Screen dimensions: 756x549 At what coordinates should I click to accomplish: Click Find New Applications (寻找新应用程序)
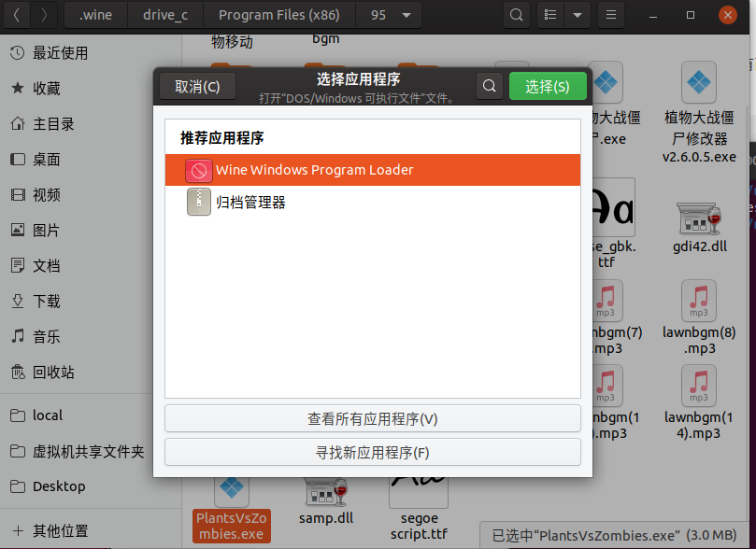[x=373, y=452]
